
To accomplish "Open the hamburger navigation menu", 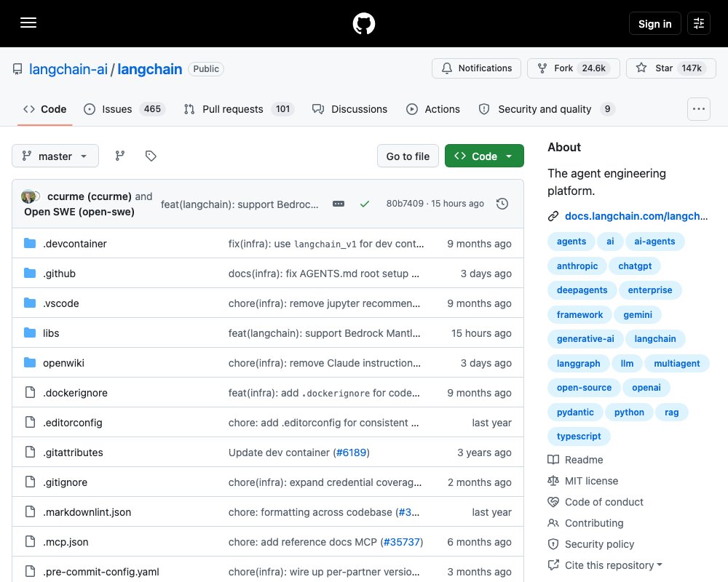I will point(28,23).
